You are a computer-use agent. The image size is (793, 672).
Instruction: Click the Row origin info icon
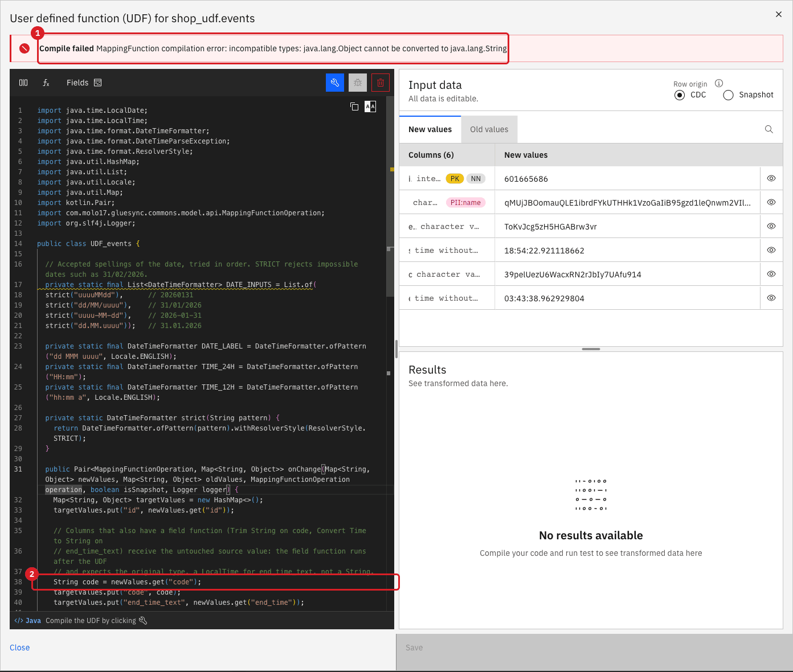tap(719, 83)
